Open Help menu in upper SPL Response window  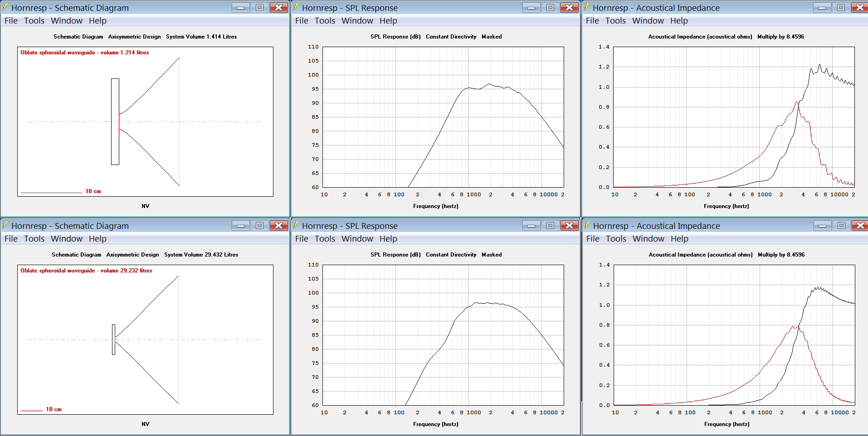[388, 21]
